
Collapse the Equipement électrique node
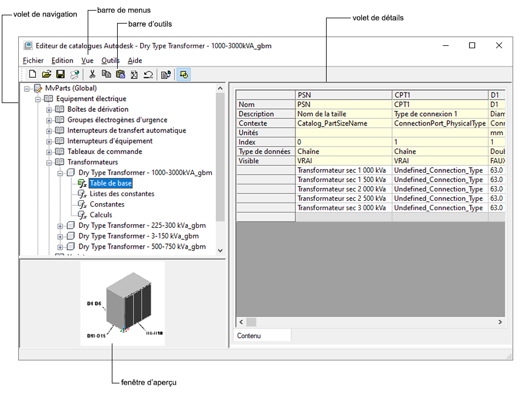(x=38, y=99)
